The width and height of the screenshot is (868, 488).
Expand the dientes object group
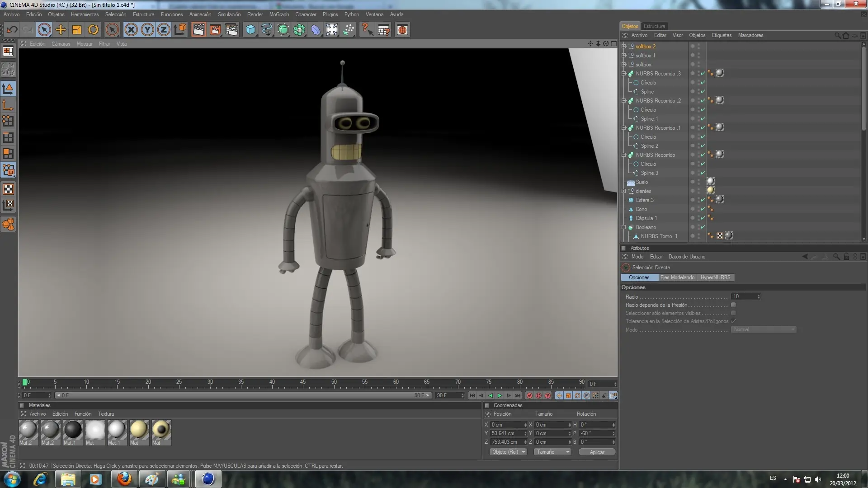624,191
